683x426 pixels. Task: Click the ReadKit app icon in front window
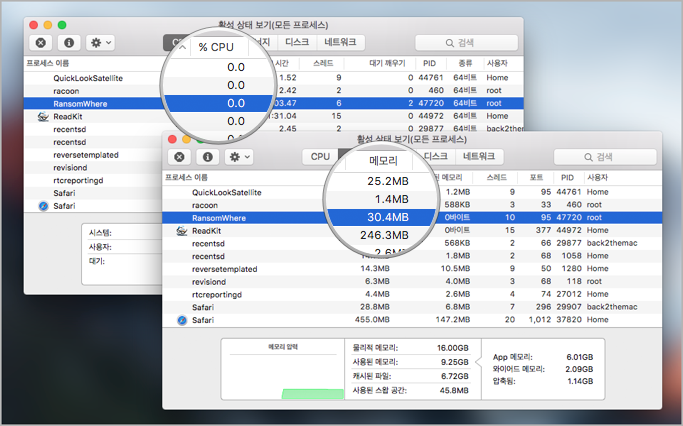pos(182,230)
